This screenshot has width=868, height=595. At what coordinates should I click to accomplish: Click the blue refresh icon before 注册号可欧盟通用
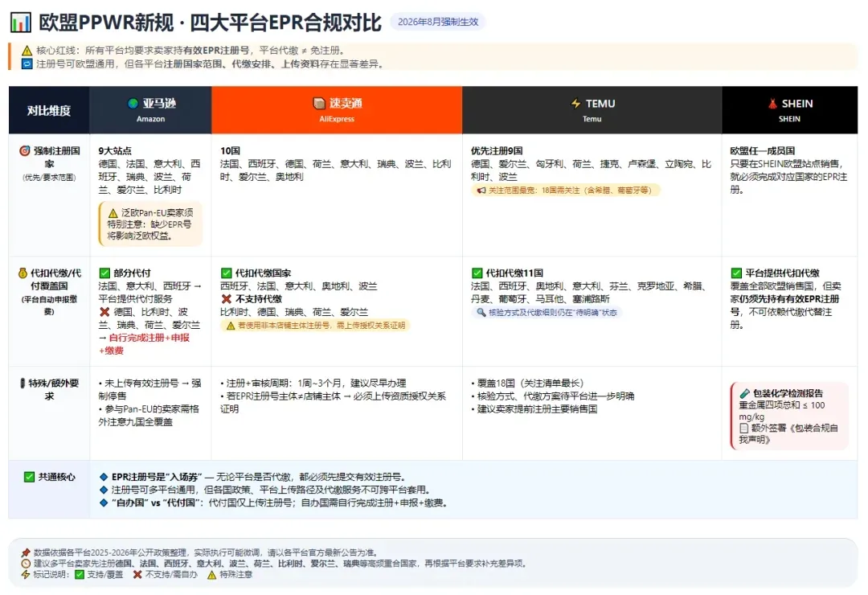pos(27,64)
